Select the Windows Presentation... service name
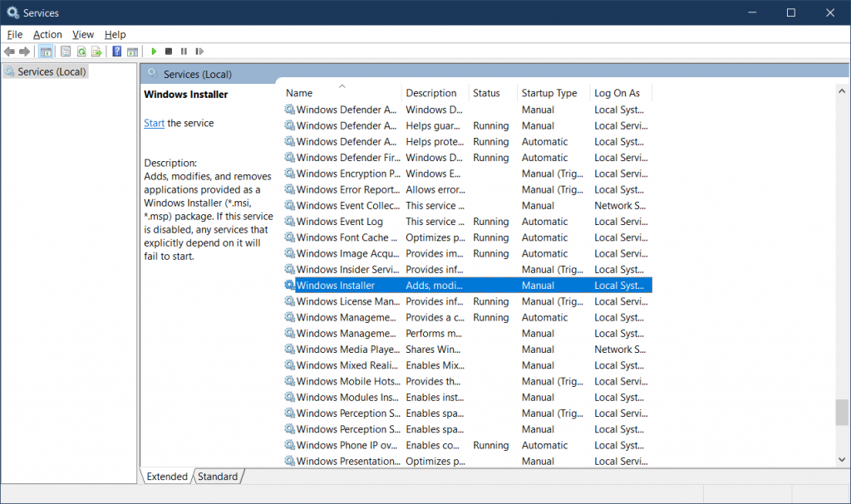The height and width of the screenshot is (504, 851). [348, 461]
